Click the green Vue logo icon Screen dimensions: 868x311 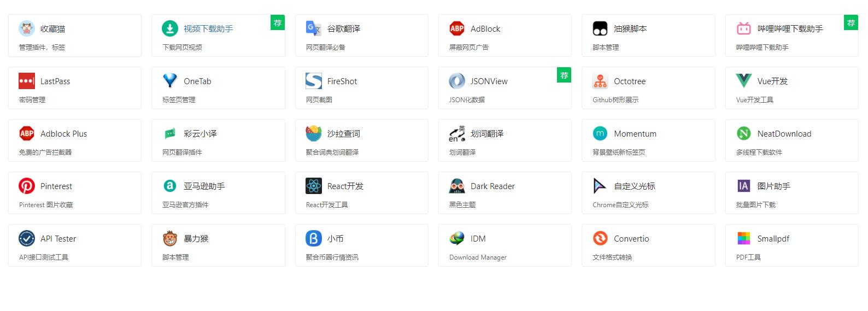tap(744, 81)
